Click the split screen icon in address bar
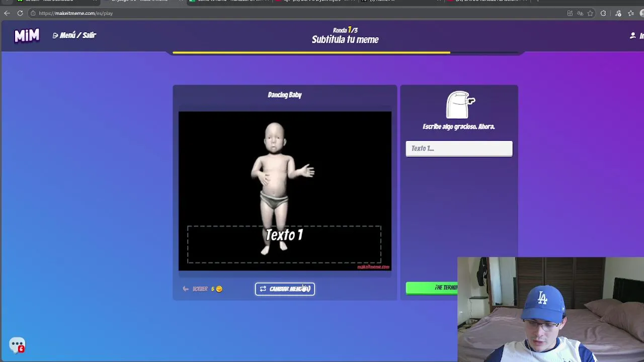644x362 pixels. (x=570, y=13)
